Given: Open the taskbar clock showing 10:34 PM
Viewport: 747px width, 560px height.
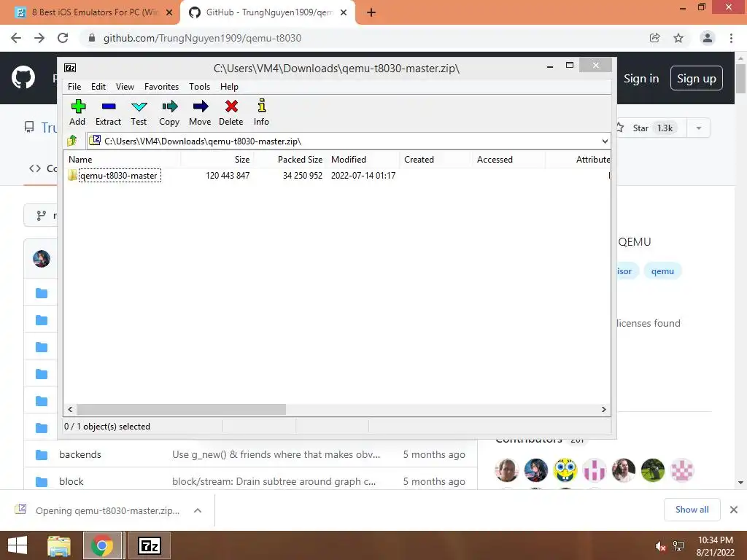Looking at the screenshot, I should [716, 546].
